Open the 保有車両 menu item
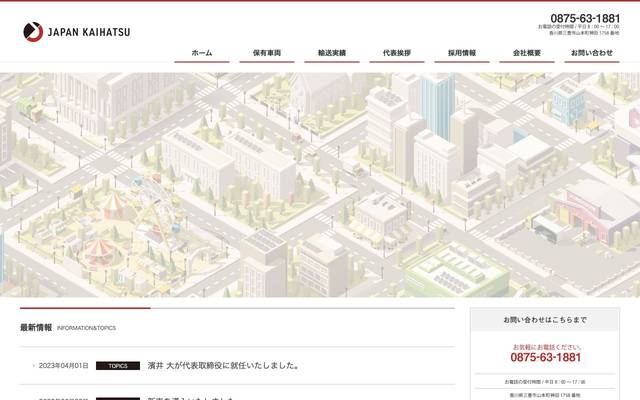The width and height of the screenshot is (640, 400). click(267, 53)
